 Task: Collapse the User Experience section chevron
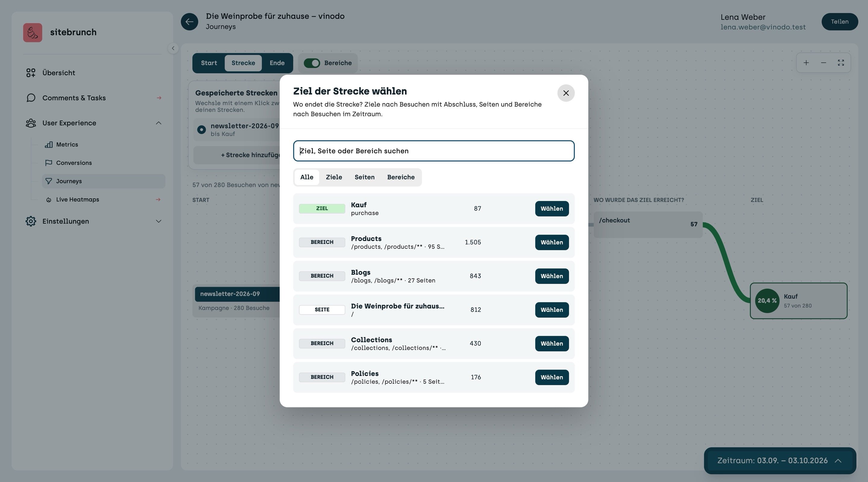point(158,123)
